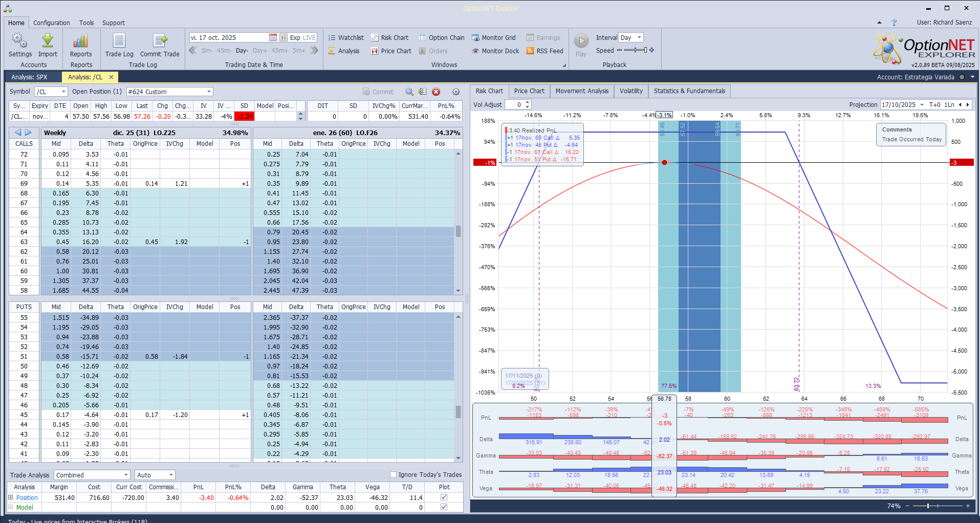This screenshot has height=523, width=980.
Task: Open the Configuration menu
Action: (51, 23)
